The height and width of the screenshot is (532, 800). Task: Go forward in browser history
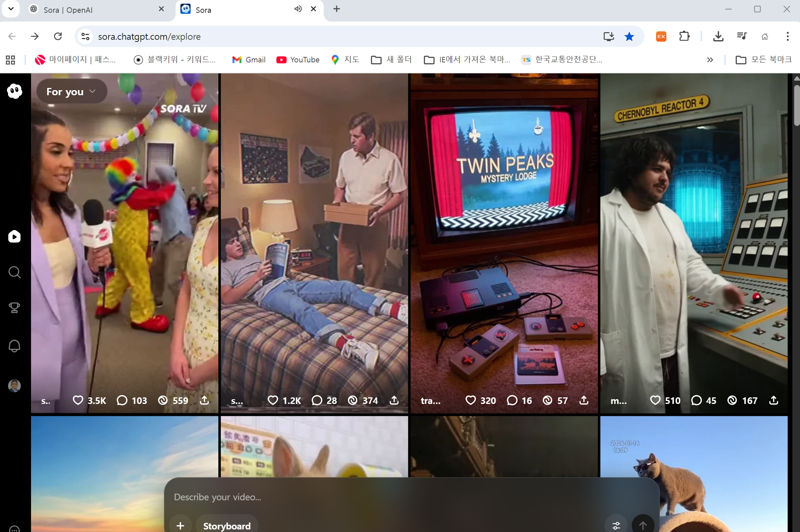tap(35, 36)
